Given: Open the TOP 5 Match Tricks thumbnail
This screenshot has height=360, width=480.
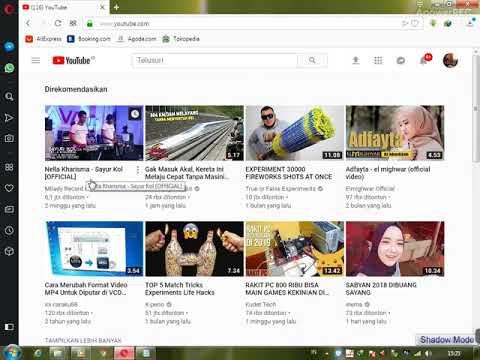Looking at the screenshot, I should [194, 249].
